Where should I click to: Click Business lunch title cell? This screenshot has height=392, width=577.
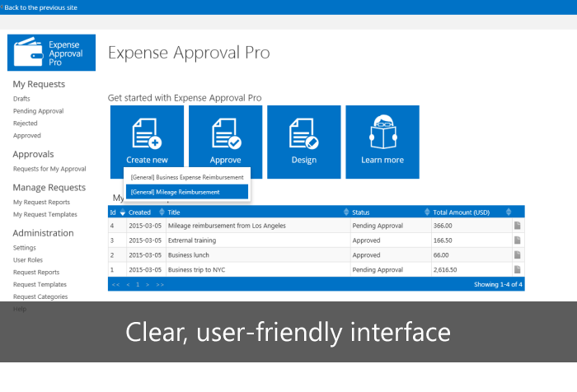[x=189, y=254]
